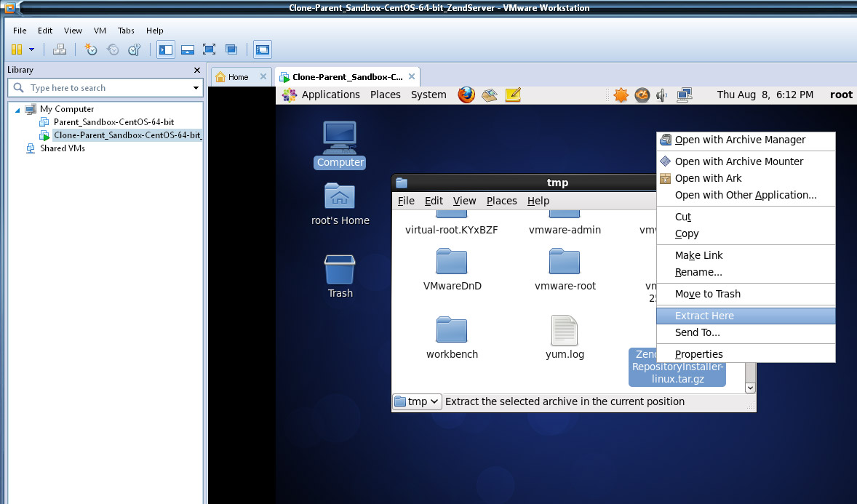Image resolution: width=857 pixels, height=504 pixels.
Task: Revert the VM to its snapshot
Action: click(x=113, y=49)
